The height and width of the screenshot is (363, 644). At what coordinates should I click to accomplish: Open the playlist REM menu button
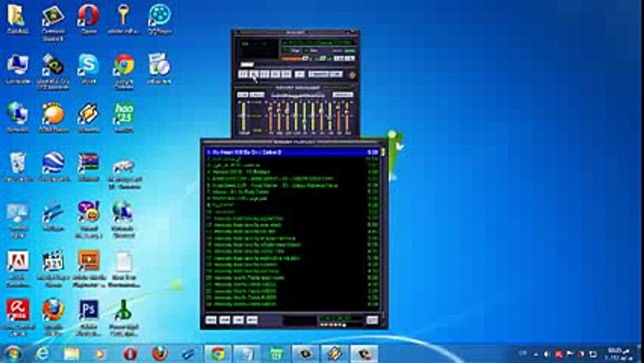click(225, 320)
